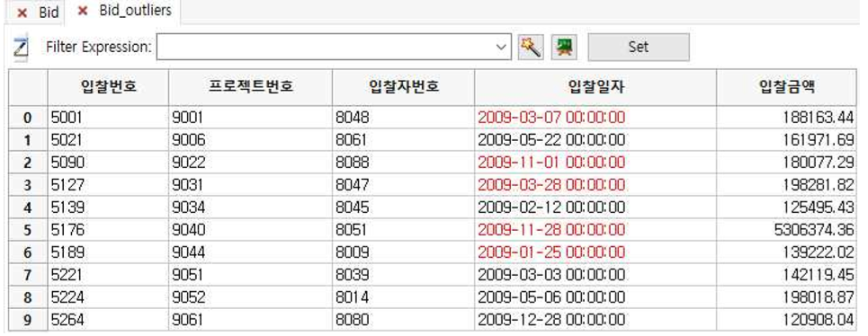Click cell with bid number 5189
Screen dimensions: 868x336
pyautogui.click(x=108, y=252)
